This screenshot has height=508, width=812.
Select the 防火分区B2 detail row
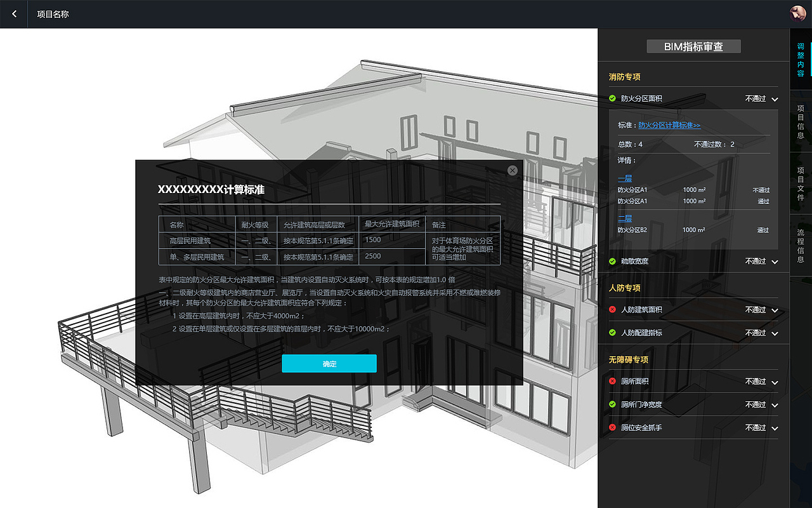[x=693, y=230]
